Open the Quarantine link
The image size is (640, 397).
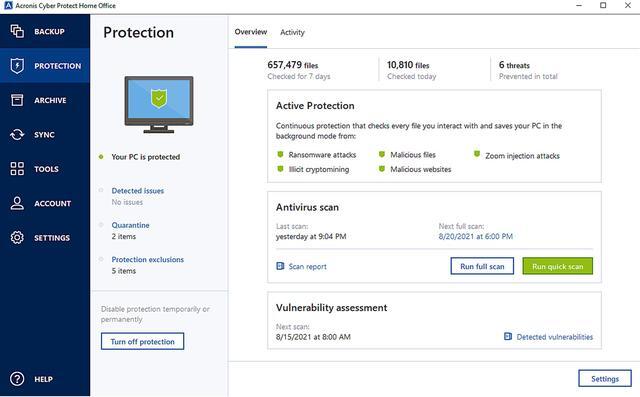[x=131, y=225]
